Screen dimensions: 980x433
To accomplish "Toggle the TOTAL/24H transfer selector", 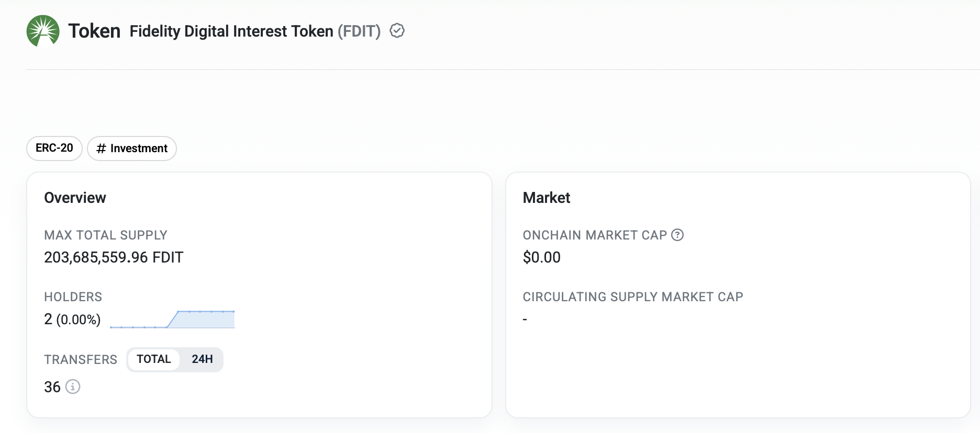I will pos(175,359).
